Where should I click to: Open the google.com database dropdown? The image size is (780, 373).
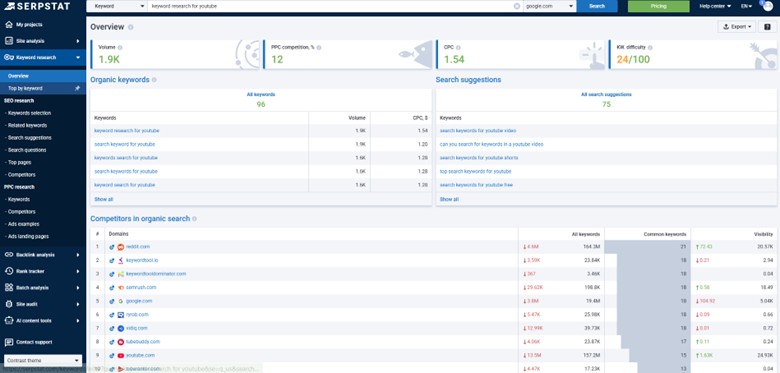pos(550,6)
